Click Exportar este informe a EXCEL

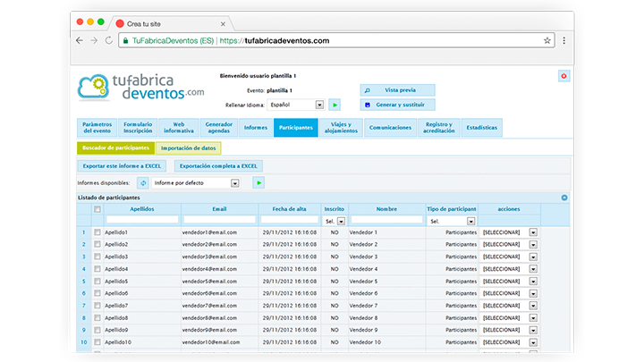pyautogui.click(x=122, y=165)
